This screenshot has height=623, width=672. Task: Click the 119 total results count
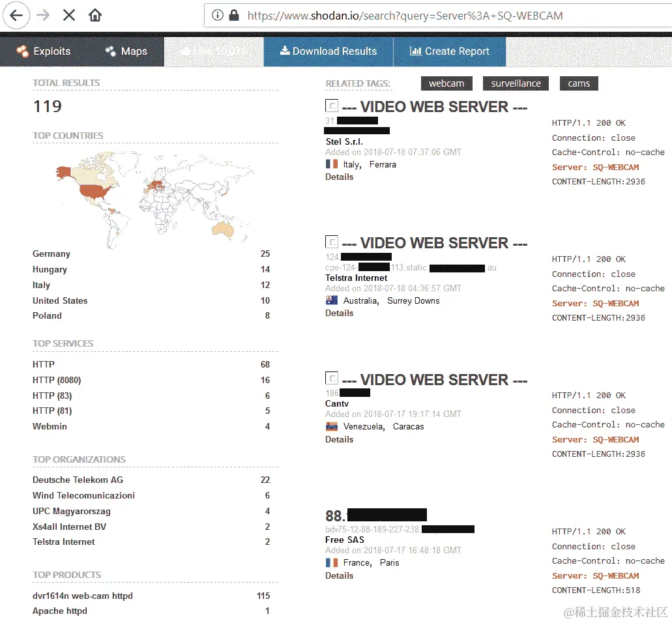pyautogui.click(x=48, y=106)
